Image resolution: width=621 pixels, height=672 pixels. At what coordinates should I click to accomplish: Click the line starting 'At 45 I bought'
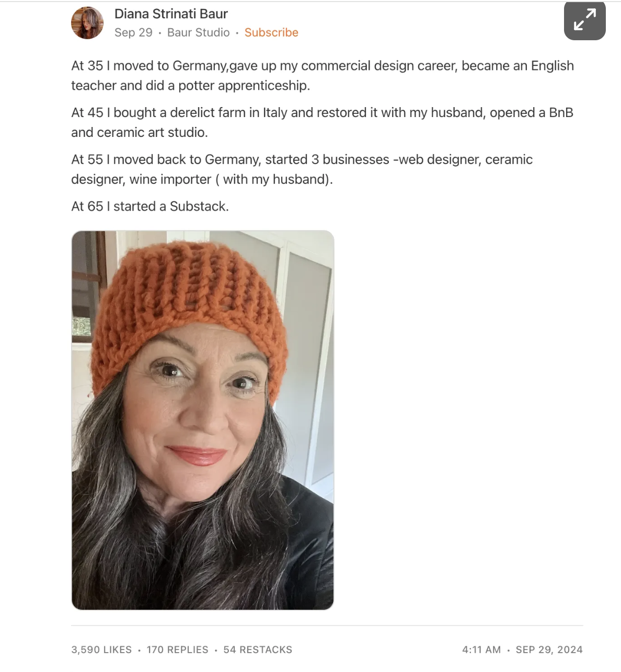click(323, 113)
